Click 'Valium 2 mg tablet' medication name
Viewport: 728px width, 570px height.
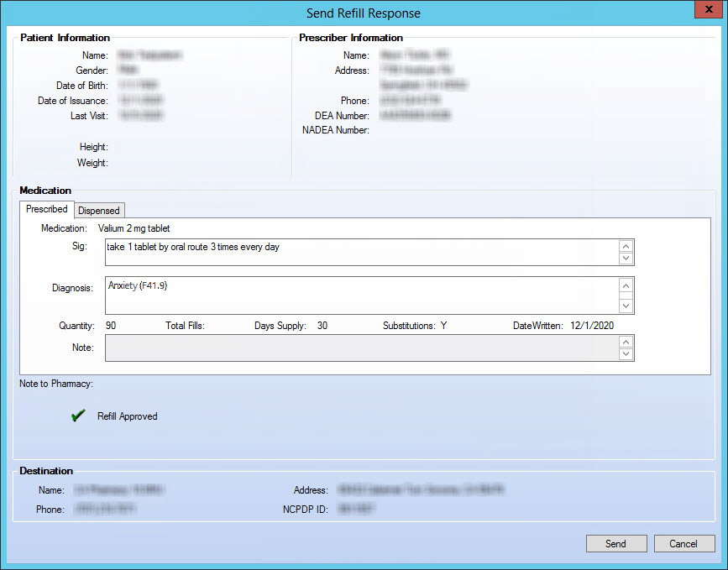(x=134, y=228)
